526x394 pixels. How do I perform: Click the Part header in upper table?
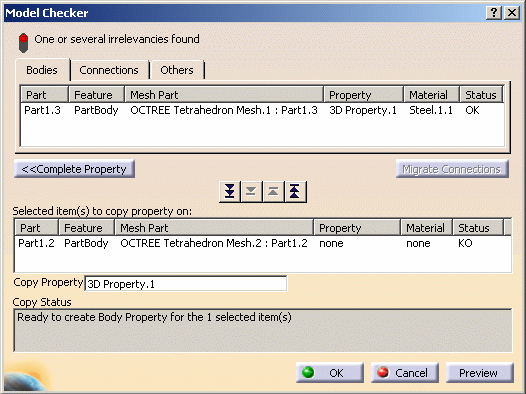tap(45, 95)
